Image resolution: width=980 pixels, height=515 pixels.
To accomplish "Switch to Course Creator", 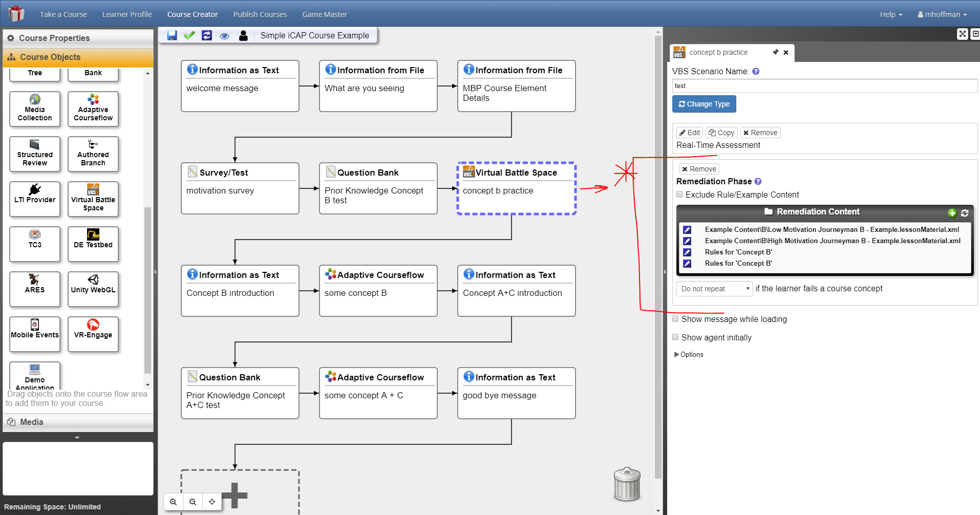I will (193, 14).
